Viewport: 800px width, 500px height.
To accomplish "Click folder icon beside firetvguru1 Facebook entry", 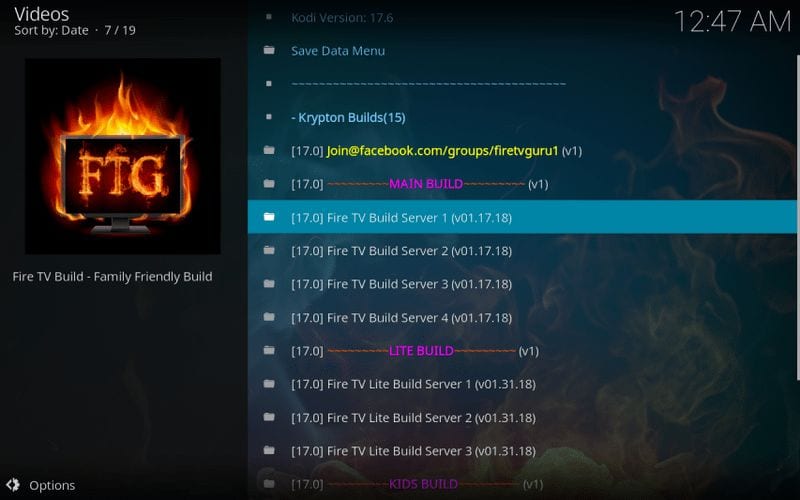I will pyautogui.click(x=269, y=150).
